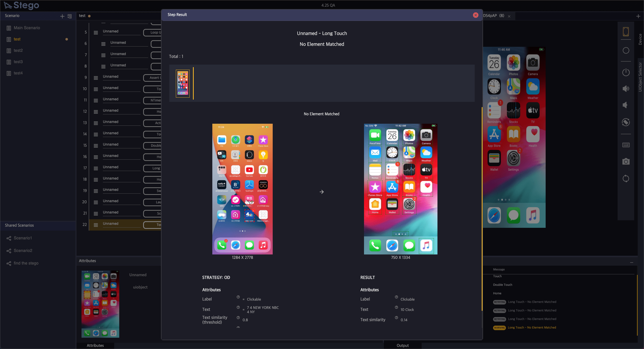Image resolution: width=644 pixels, height=349 pixels.
Task: Close the D54pAP device tab
Action: [509, 16]
